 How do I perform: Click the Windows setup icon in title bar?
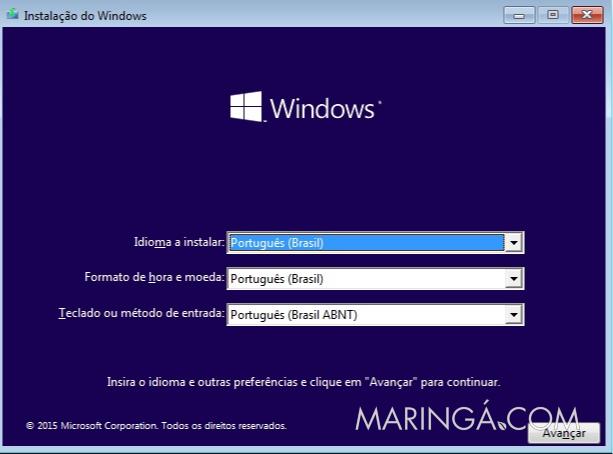pyautogui.click(x=13, y=14)
